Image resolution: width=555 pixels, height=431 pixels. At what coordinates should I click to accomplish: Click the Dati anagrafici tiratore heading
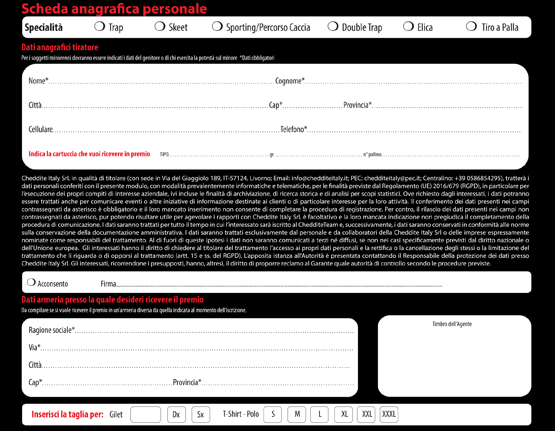tap(60, 47)
